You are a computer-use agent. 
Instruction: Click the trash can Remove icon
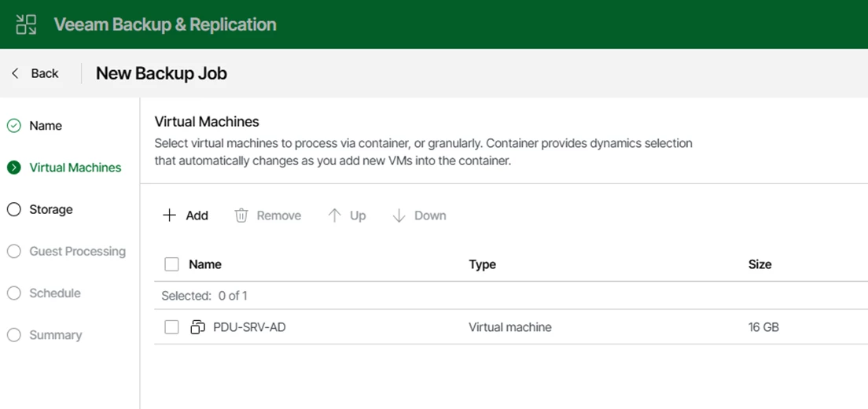(241, 216)
